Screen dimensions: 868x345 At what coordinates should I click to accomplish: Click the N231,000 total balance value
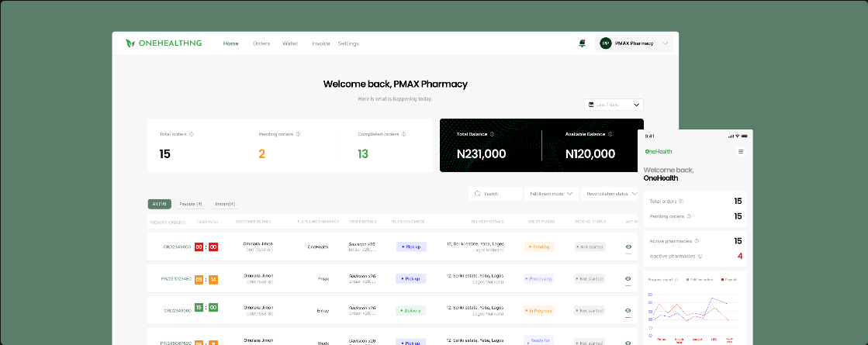point(481,154)
